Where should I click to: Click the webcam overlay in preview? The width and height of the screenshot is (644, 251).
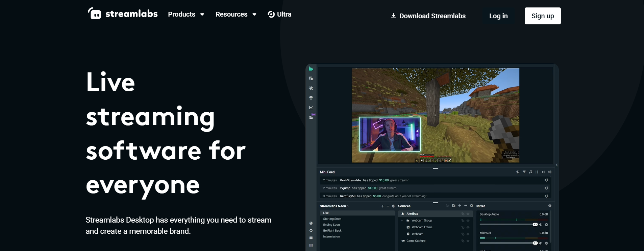click(x=390, y=134)
